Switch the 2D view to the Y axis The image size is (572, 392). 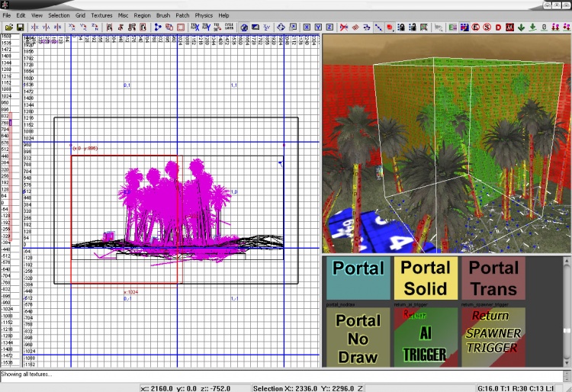tap(318, 27)
